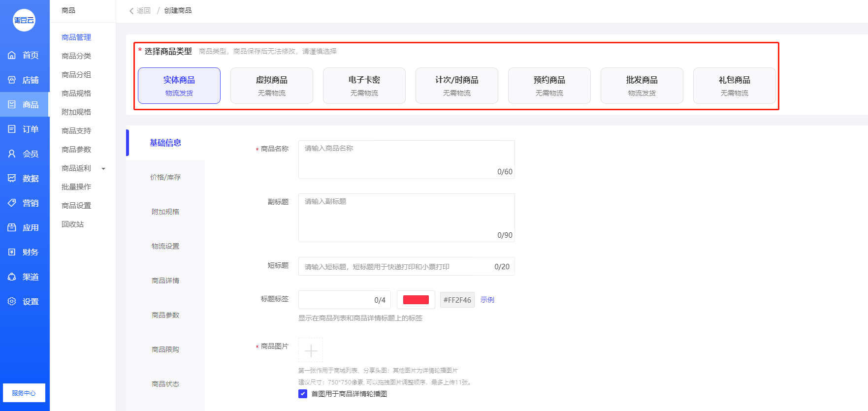Switch to the 价格/库存 section tab
Viewport: 868px width, 411px height.
coord(165,177)
